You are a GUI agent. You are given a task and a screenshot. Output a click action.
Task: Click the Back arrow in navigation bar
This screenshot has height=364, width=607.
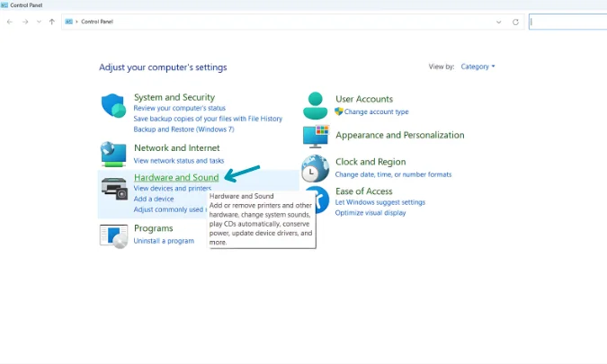(x=10, y=22)
